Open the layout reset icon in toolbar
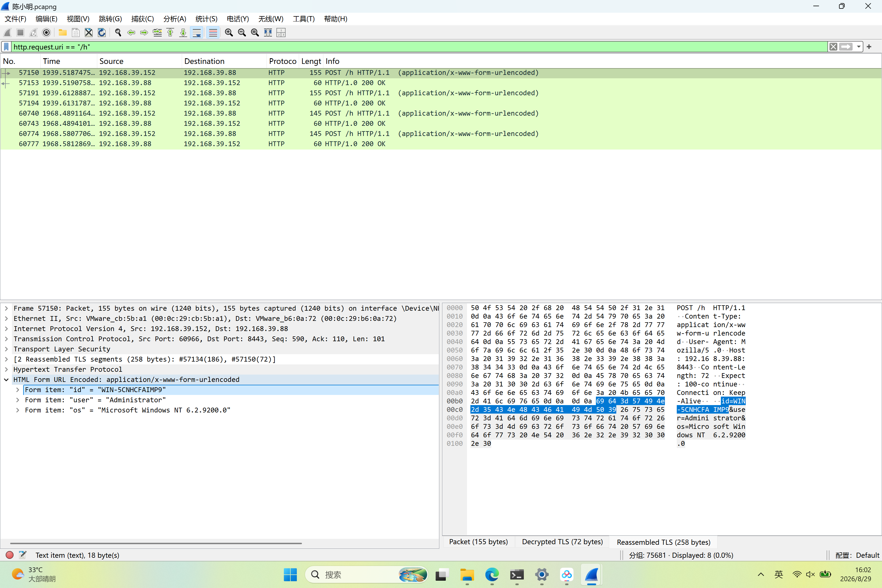This screenshot has height=588, width=882. 281,33
